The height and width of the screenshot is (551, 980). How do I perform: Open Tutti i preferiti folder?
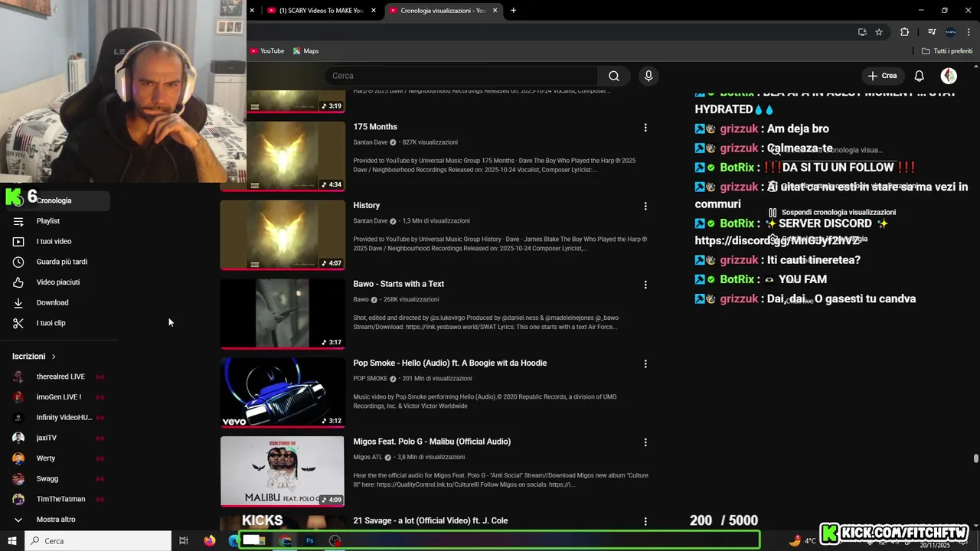point(947,51)
